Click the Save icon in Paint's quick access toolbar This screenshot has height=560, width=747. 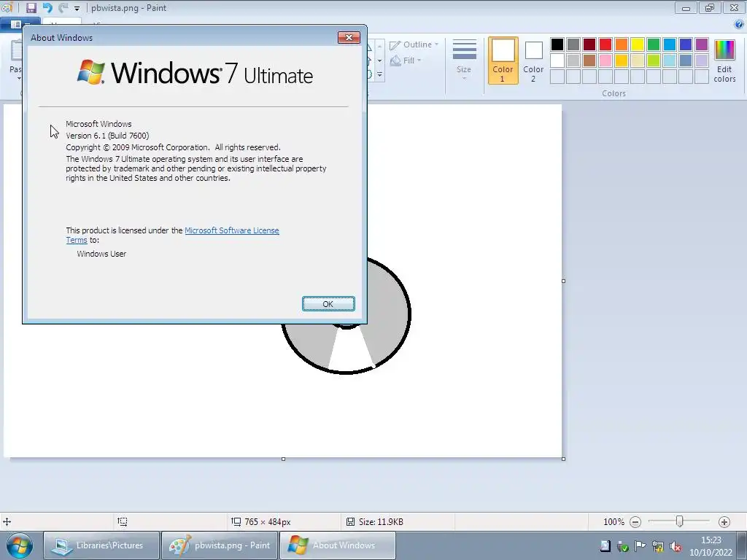coord(31,7)
